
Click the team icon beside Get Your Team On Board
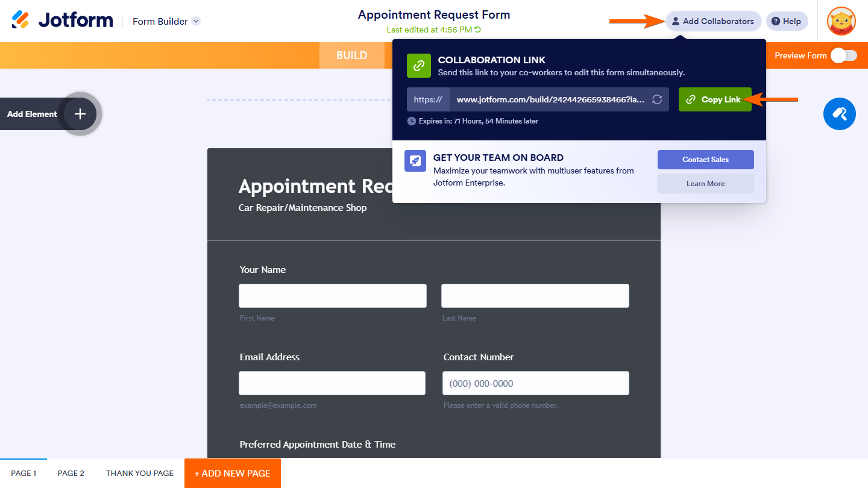pyautogui.click(x=415, y=160)
